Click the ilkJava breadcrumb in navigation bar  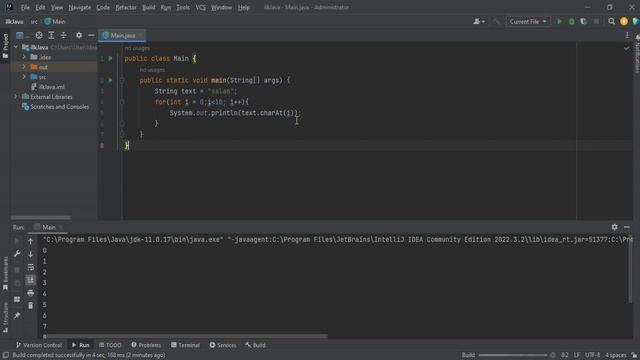coord(14,22)
